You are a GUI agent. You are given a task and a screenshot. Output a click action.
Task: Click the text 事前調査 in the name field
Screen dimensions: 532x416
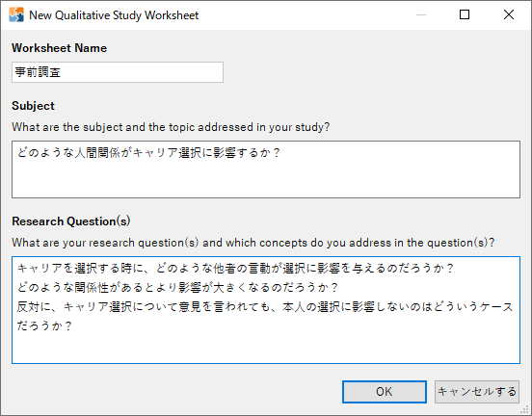coord(38,72)
